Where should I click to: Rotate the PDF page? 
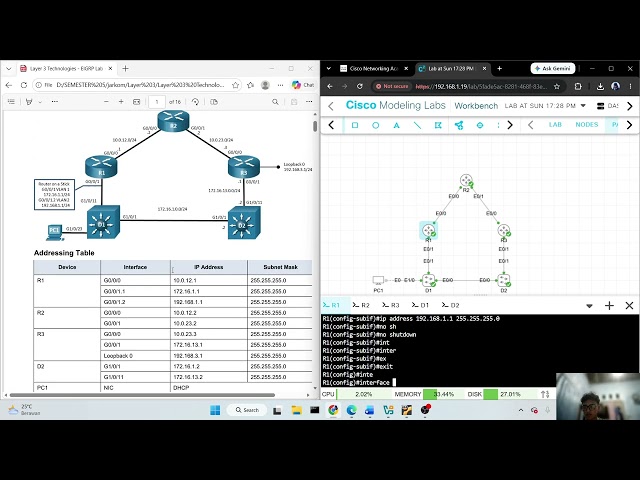[196, 102]
